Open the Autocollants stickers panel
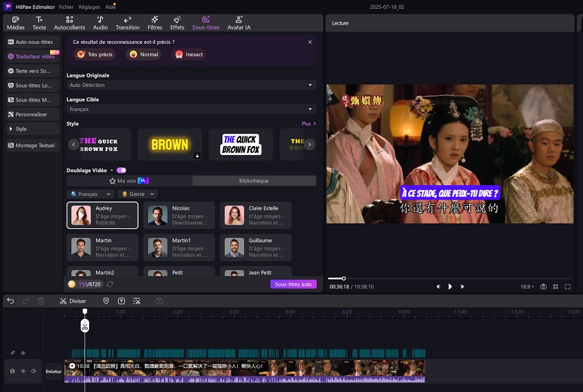 point(69,23)
